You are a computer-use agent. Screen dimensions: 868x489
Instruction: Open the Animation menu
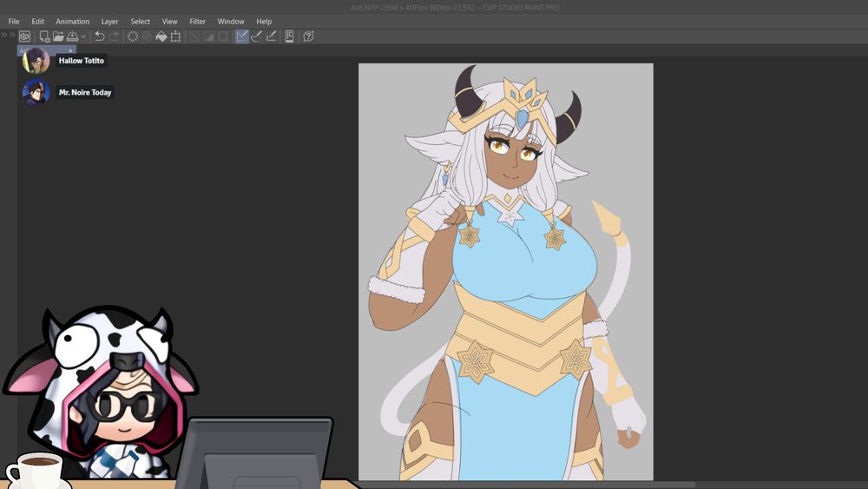pyautogui.click(x=73, y=22)
